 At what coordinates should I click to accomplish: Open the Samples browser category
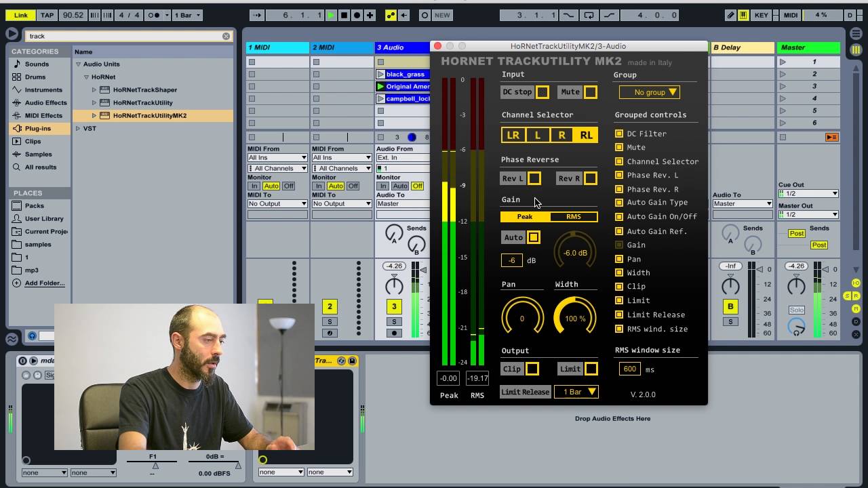coord(38,155)
